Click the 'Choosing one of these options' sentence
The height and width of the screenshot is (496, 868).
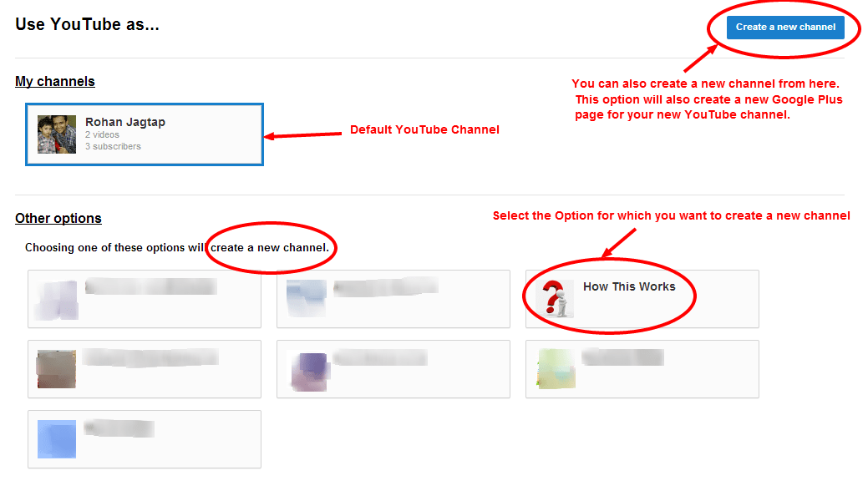point(177,247)
